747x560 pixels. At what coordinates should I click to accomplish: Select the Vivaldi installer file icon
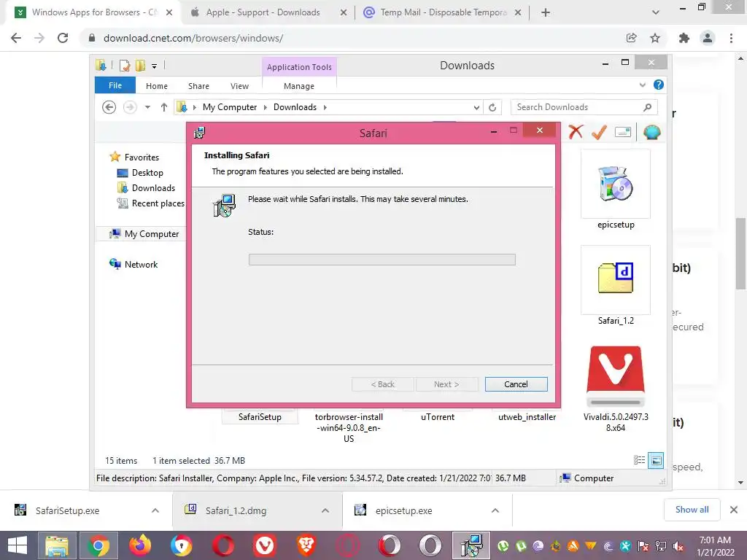tap(616, 376)
